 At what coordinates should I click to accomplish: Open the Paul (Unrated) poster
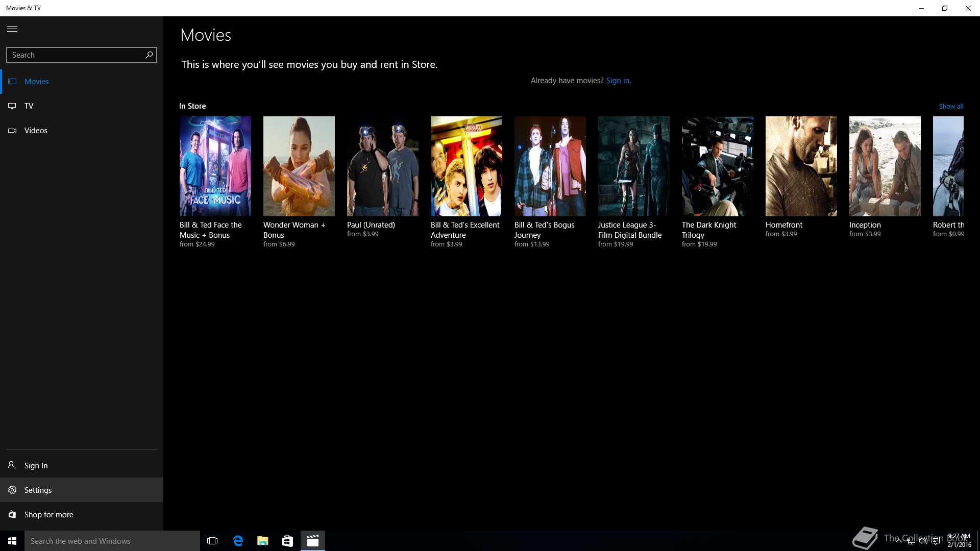coord(383,166)
